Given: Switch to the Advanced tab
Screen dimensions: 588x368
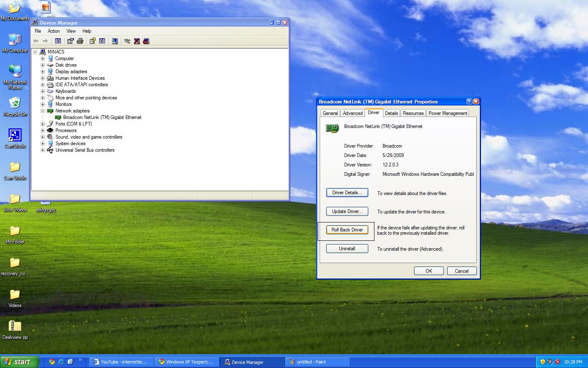Looking at the screenshot, I should (353, 113).
